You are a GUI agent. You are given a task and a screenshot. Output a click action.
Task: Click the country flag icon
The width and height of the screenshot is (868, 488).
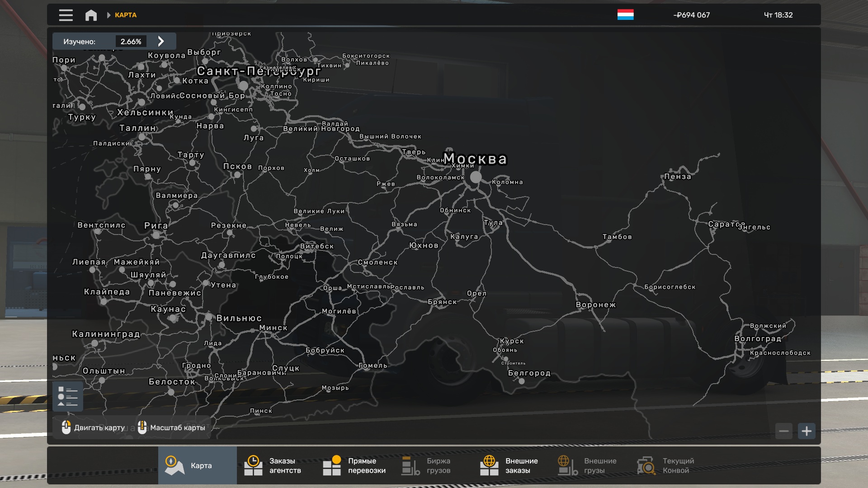[625, 15]
